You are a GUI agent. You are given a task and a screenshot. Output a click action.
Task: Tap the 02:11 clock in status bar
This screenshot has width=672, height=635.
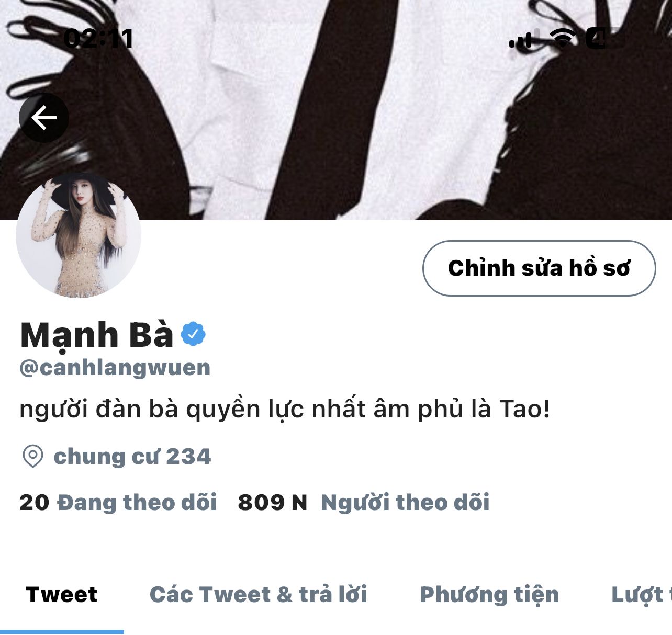click(x=98, y=38)
